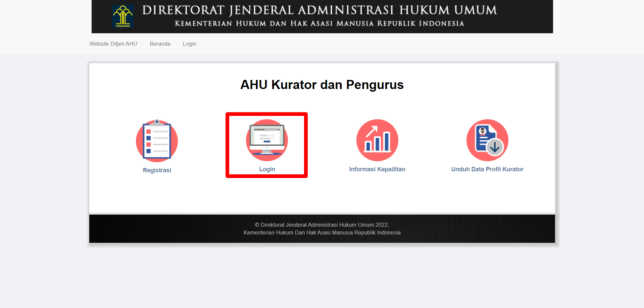Viewport: 644px width, 308px height.
Task: Click the footer Kementerian Hukum Dan Hak Asasi line
Action: (x=322, y=232)
